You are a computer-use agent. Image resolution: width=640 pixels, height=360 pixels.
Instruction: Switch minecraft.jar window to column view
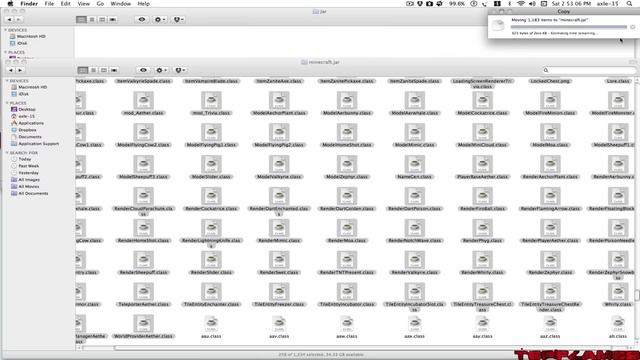point(104,70)
